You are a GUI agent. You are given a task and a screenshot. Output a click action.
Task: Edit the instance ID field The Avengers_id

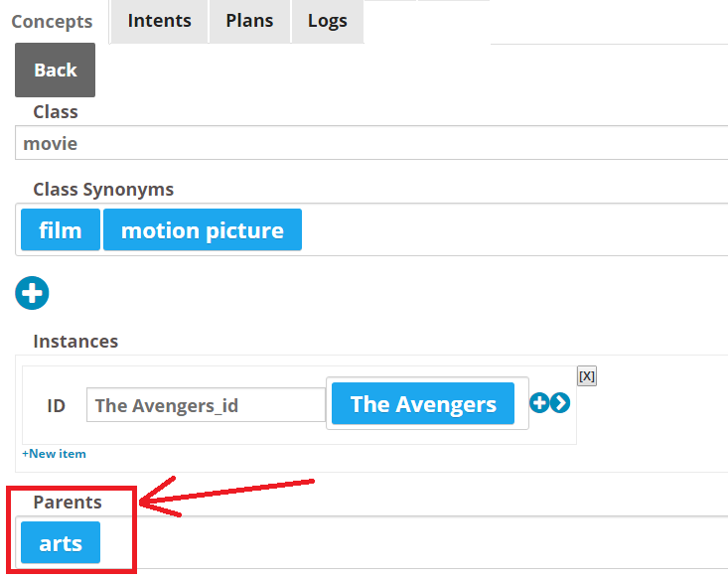tap(206, 405)
